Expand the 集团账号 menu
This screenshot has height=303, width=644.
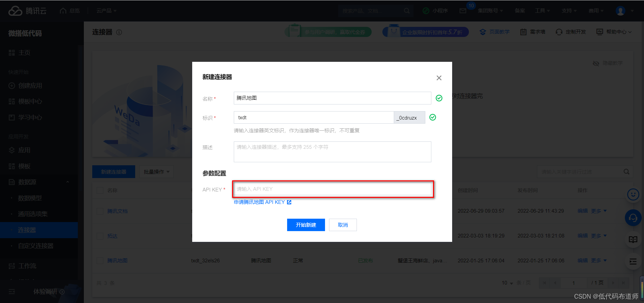pos(490,11)
